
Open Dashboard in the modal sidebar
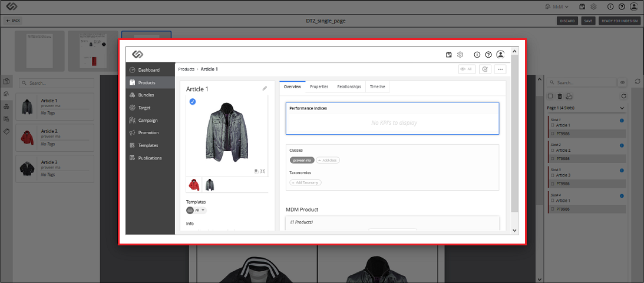tap(150, 70)
